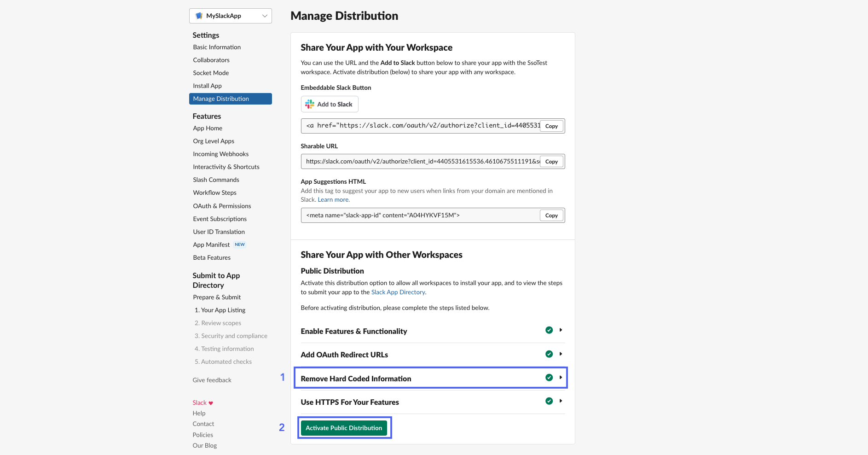Screen dimensions: 868x455
Task: Open Beta Features page
Action: 212,257
